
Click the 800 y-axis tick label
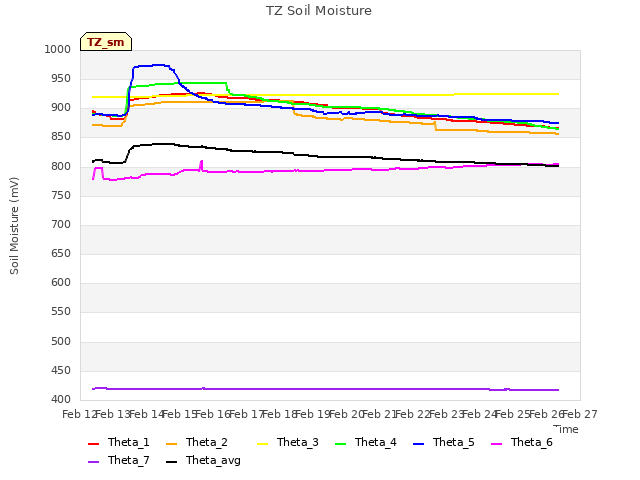click(x=61, y=166)
